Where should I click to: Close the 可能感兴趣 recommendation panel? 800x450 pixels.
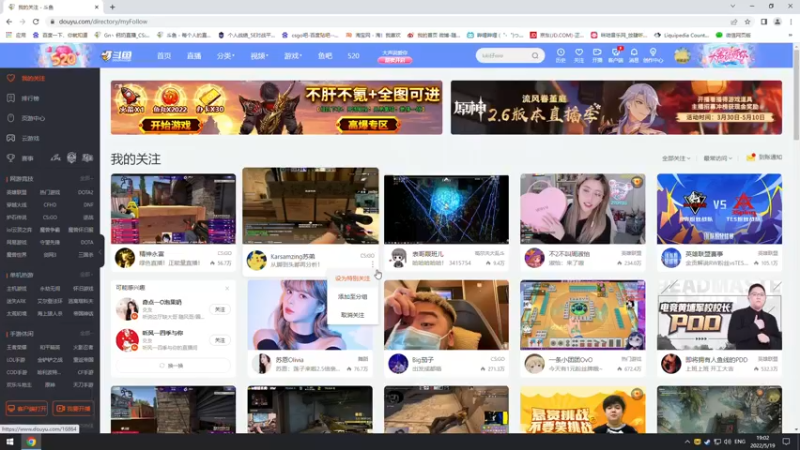[227, 288]
